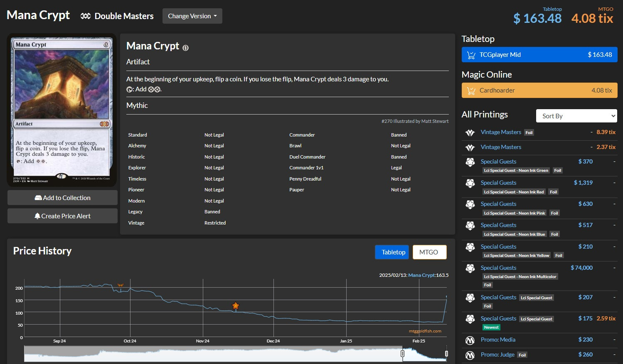The image size is (623, 364).
Task: Click the Neon Ink Multicolor Special Guests set icon
Action: point(470,269)
